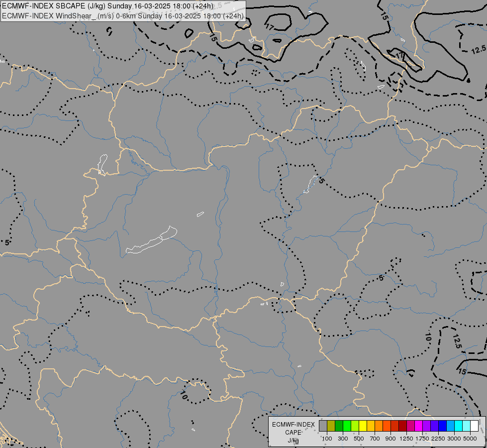The height and width of the screenshot is (448, 487).
Task: Click the CAPE label in the legend
Action: tap(293, 433)
